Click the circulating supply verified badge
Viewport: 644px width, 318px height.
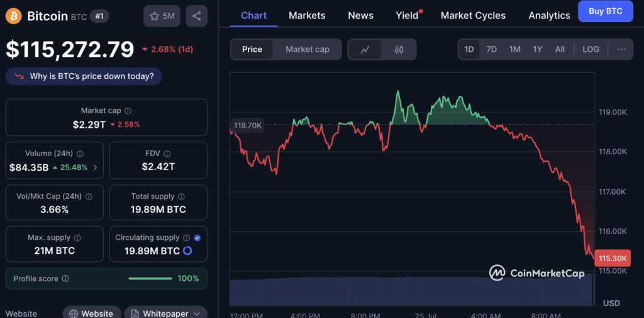(197, 238)
